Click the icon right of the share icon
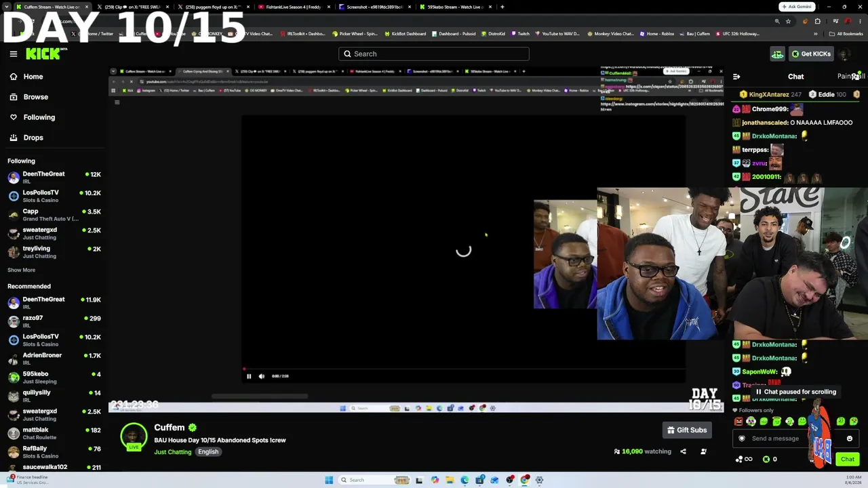The width and height of the screenshot is (868, 488). tap(703, 452)
